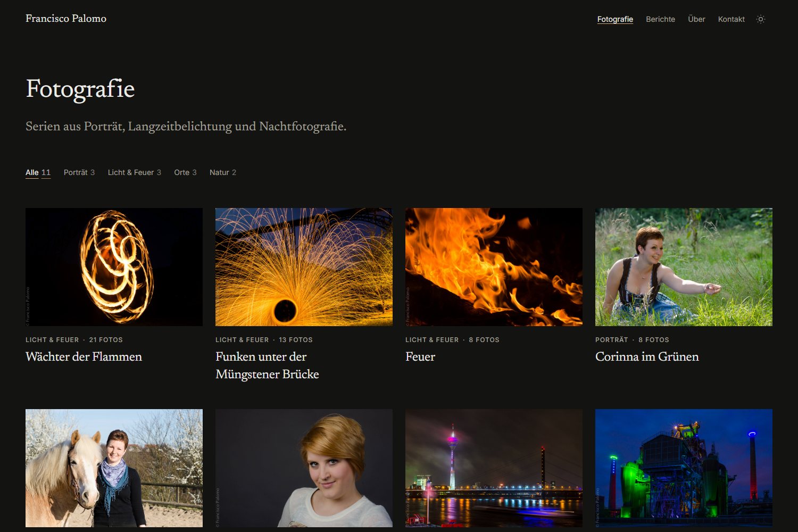Image resolution: width=798 pixels, height=532 pixels.
Task: Go to the Über page
Action: click(696, 19)
